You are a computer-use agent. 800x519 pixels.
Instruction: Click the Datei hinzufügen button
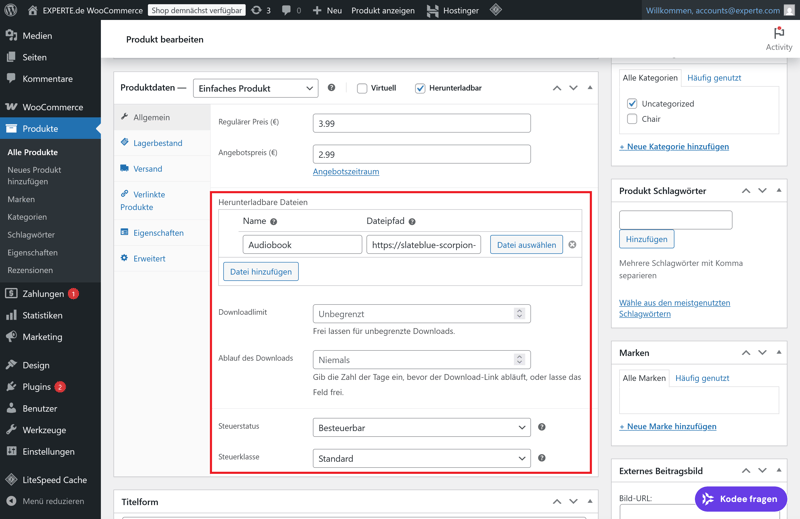click(261, 271)
